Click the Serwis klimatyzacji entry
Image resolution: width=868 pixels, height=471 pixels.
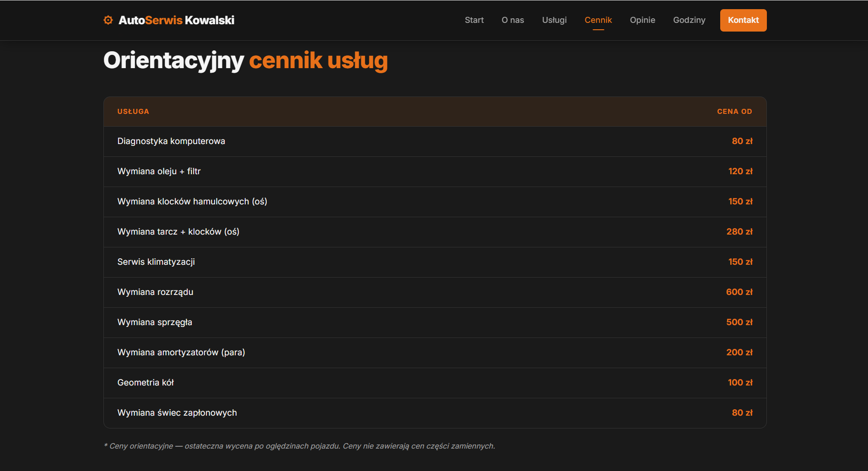tap(156, 262)
